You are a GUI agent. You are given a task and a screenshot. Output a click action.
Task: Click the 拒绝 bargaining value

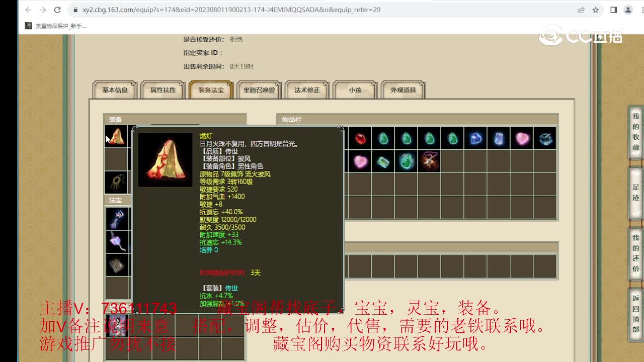236,39
